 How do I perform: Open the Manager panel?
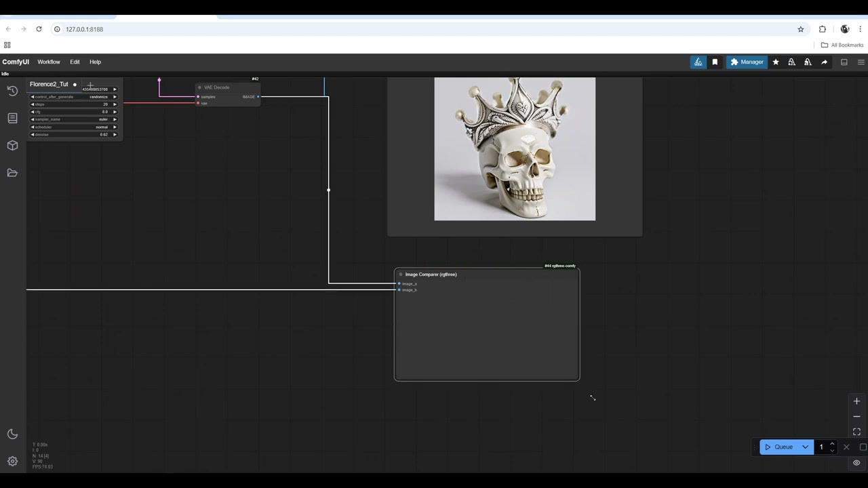click(x=747, y=62)
